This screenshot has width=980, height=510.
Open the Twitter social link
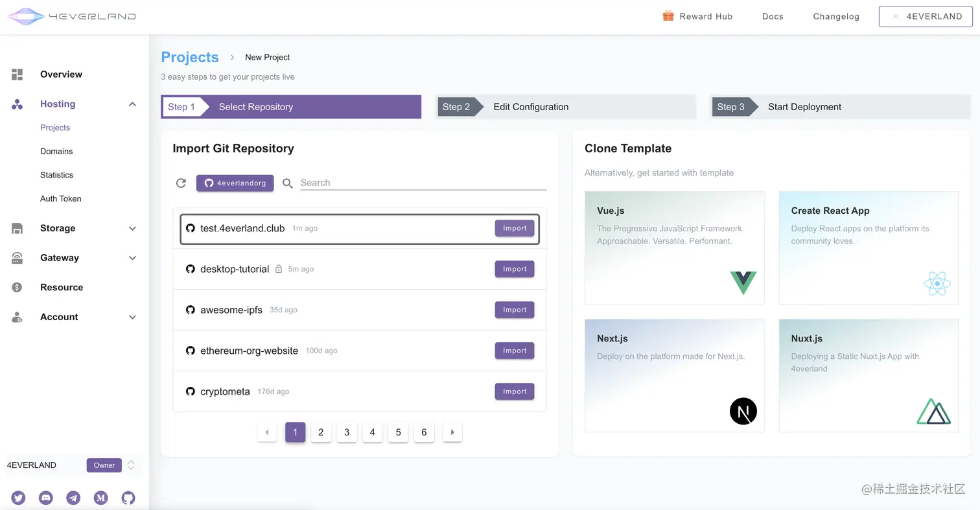coord(18,498)
